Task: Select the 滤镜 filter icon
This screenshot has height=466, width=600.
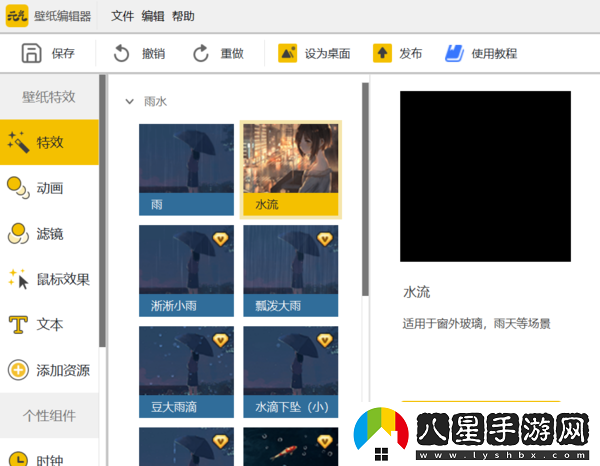Action: [18, 233]
